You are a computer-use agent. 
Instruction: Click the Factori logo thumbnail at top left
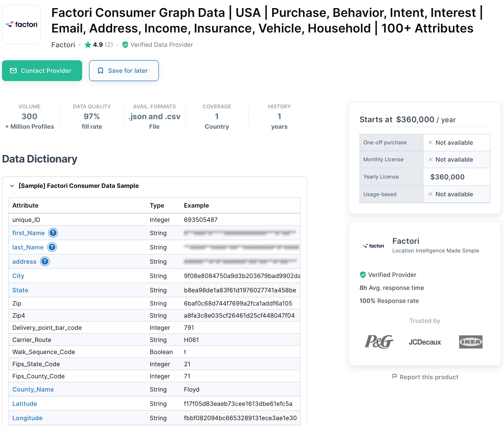pyautogui.click(x=21, y=24)
